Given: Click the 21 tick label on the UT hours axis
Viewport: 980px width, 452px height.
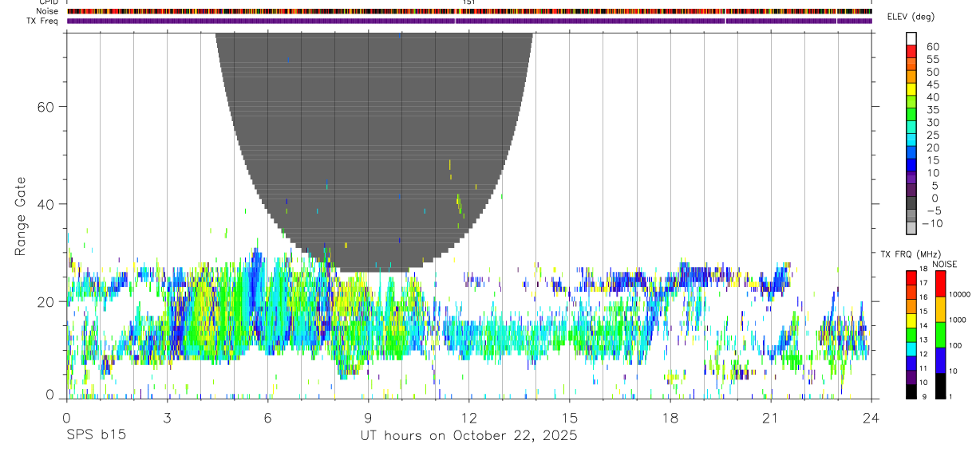Looking at the screenshot, I should 770,417.
